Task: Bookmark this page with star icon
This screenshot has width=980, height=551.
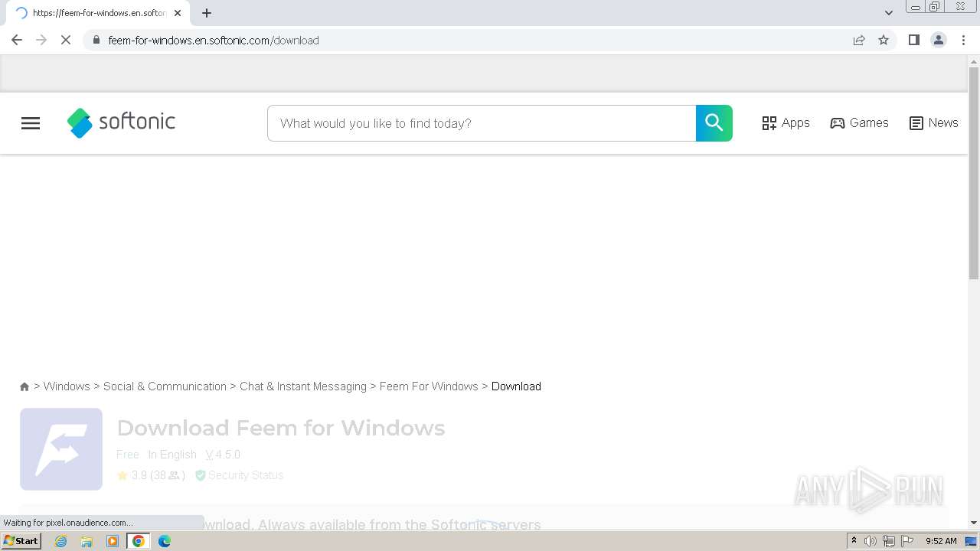Action: [884, 40]
